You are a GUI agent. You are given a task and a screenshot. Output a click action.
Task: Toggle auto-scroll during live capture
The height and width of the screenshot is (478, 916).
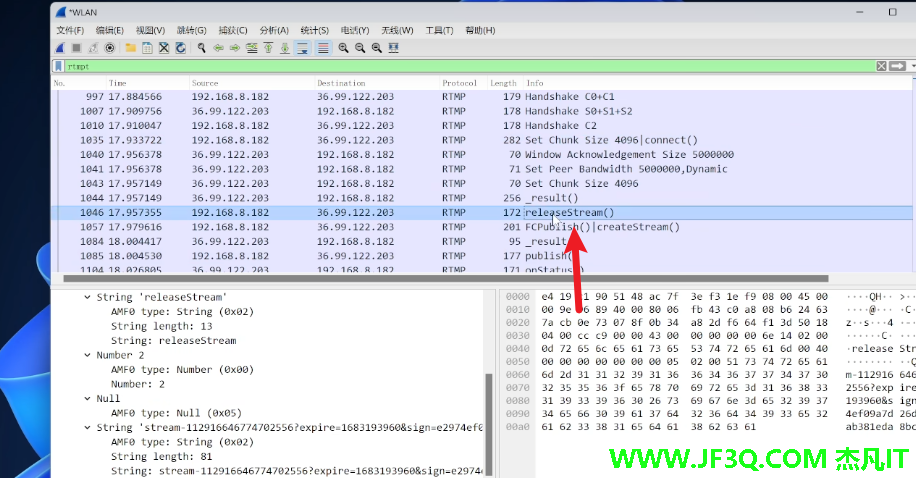click(303, 47)
